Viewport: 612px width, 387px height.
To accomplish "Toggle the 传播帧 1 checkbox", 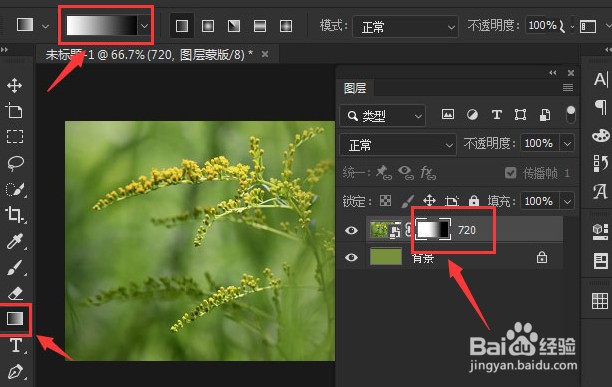I will 511,172.
